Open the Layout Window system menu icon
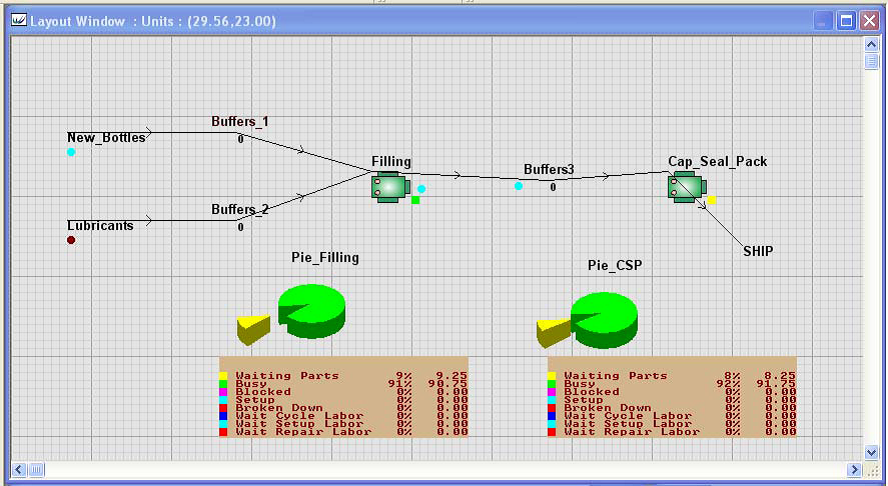This screenshot has height=486, width=888. (x=18, y=21)
